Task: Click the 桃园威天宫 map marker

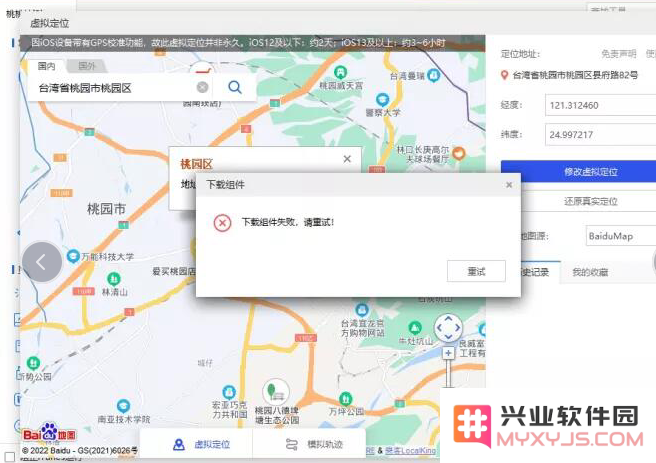Action: [341, 72]
